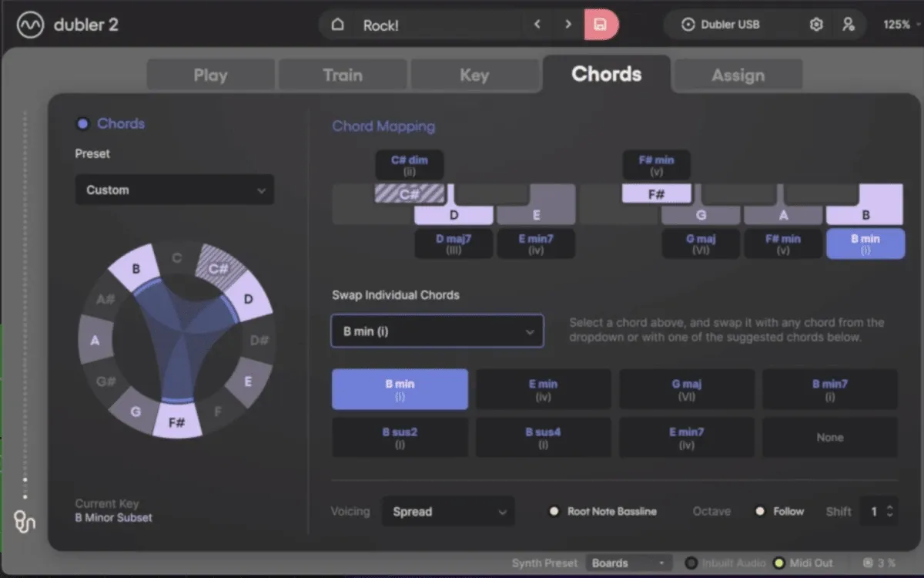
Task: Toggle the Chords enable dot
Action: pyautogui.click(x=83, y=124)
